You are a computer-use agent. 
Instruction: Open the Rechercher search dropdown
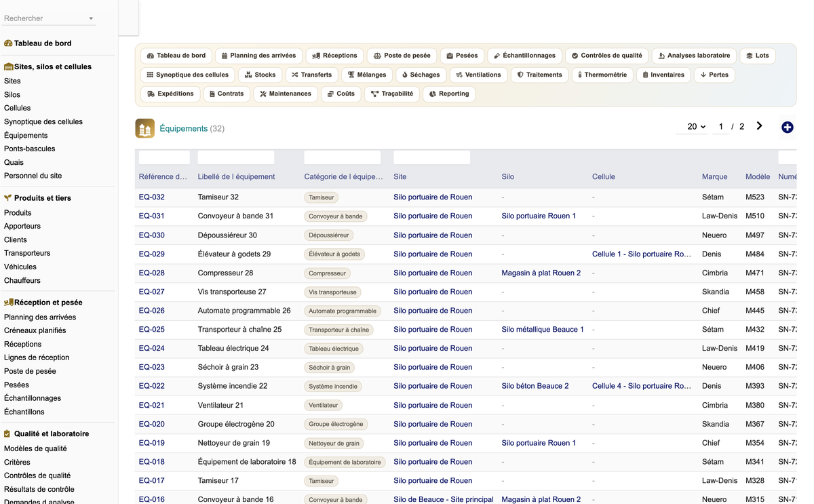(x=49, y=18)
